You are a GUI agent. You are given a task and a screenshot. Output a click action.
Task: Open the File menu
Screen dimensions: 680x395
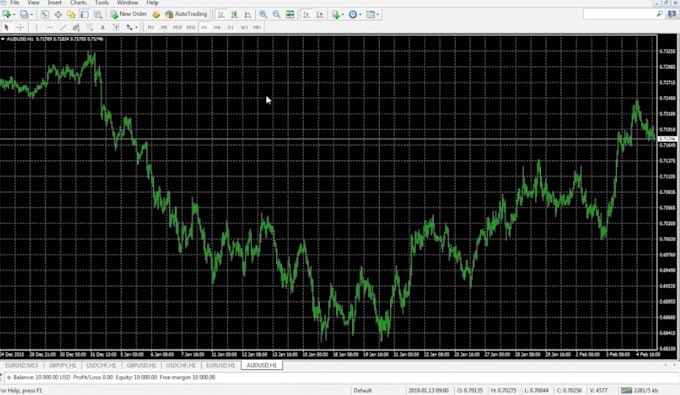pyautogui.click(x=14, y=3)
